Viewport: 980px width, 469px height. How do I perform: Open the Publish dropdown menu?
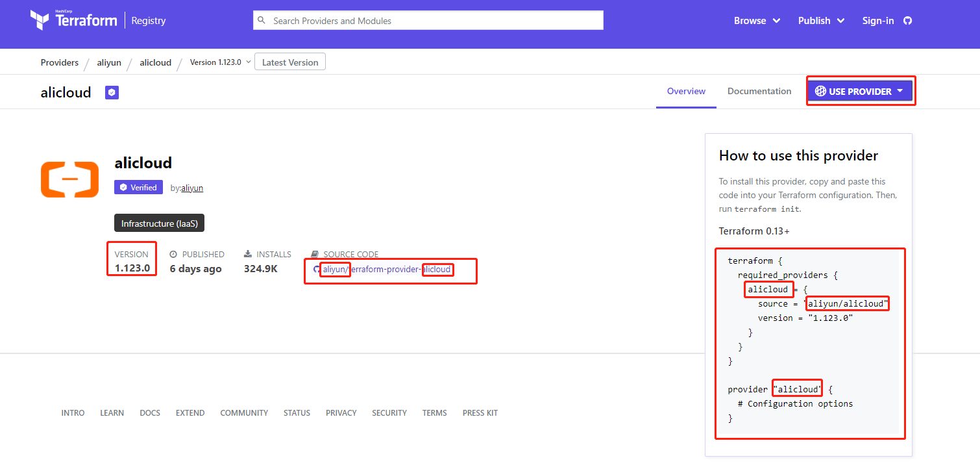coord(821,21)
